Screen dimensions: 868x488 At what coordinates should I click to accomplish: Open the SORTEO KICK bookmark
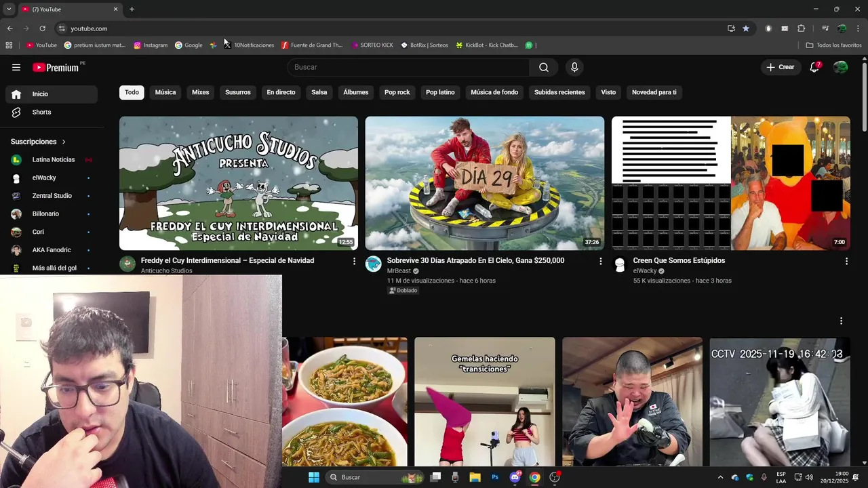click(372, 45)
